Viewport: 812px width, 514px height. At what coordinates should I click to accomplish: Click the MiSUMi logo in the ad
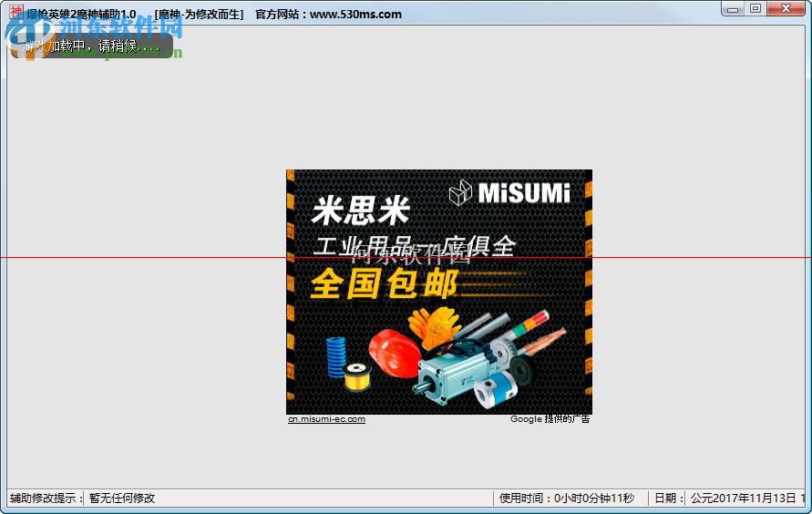tap(509, 192)
